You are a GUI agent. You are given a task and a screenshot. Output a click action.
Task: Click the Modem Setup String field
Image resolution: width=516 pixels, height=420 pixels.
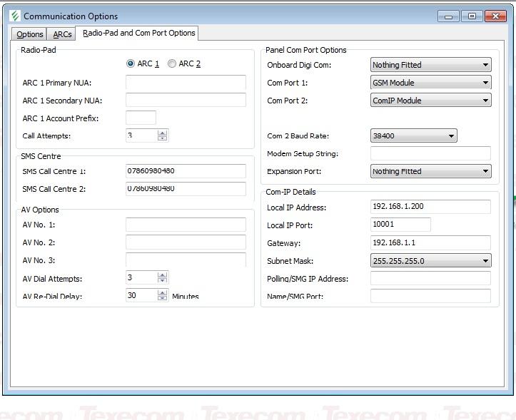coord(430,153)
